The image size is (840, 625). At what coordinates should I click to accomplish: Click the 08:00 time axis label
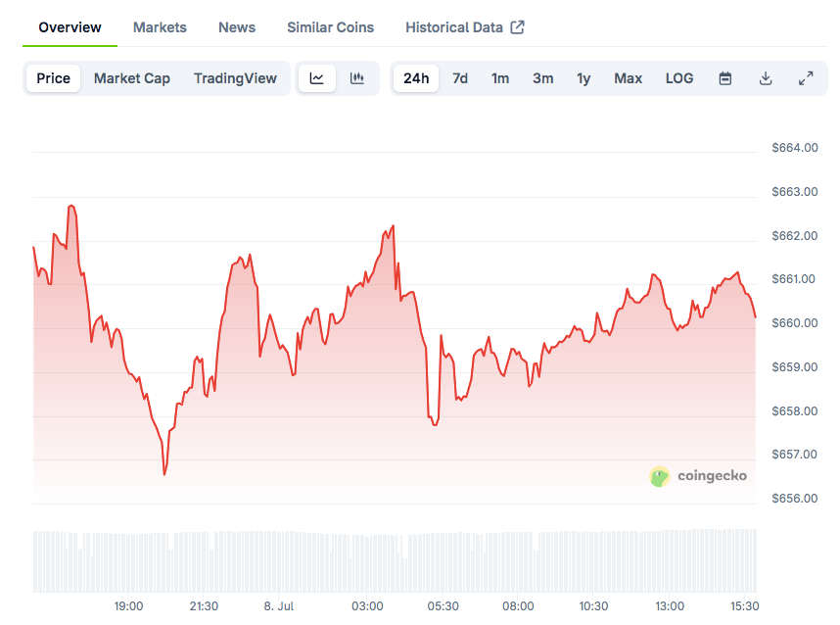518,606
